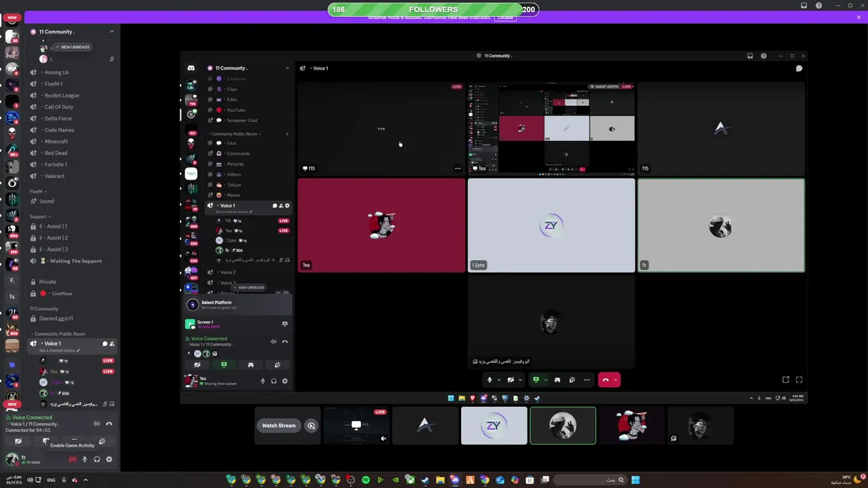Dismiss the Streamer Mode banner

pos(859,18)
